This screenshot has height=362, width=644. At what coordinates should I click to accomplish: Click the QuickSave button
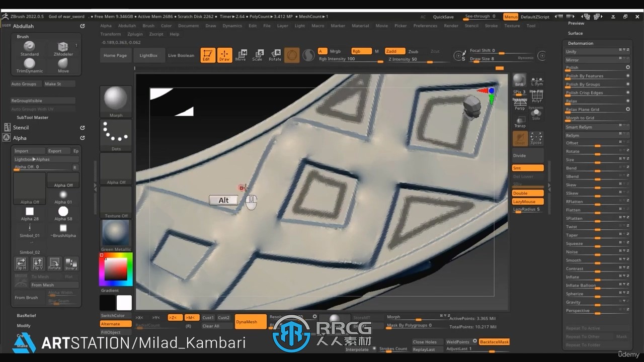point(443,17)
